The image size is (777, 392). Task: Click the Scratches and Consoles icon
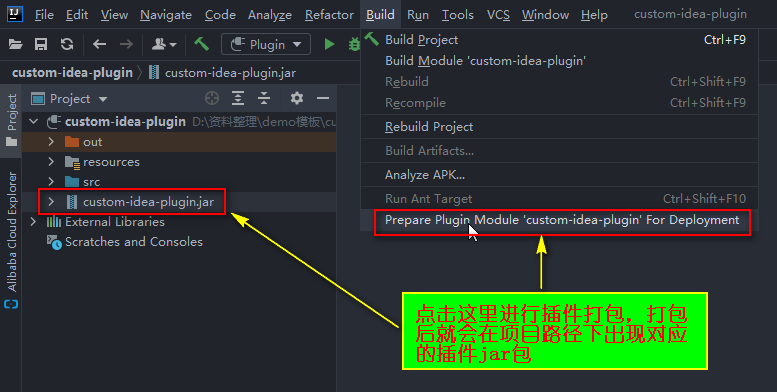[54, 242]
